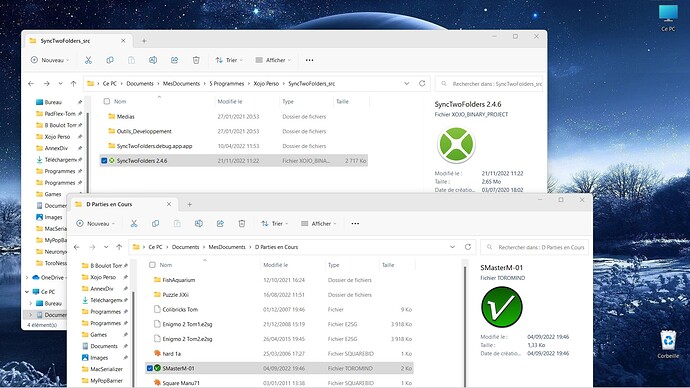Refresh the SyncTwoFolders_src folder view
Image resolution: width=690 pixels, height=388 pixels.
(422, 83)
